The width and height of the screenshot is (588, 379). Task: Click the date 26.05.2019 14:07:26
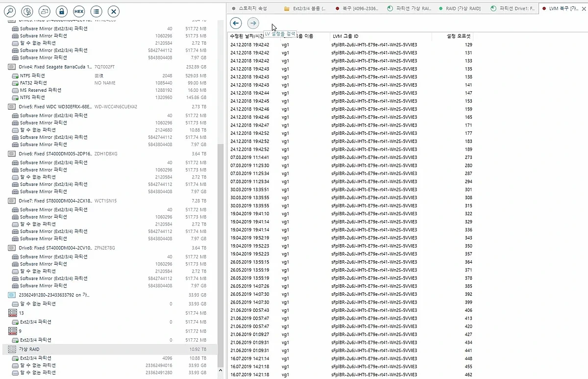tap(249, 286)
